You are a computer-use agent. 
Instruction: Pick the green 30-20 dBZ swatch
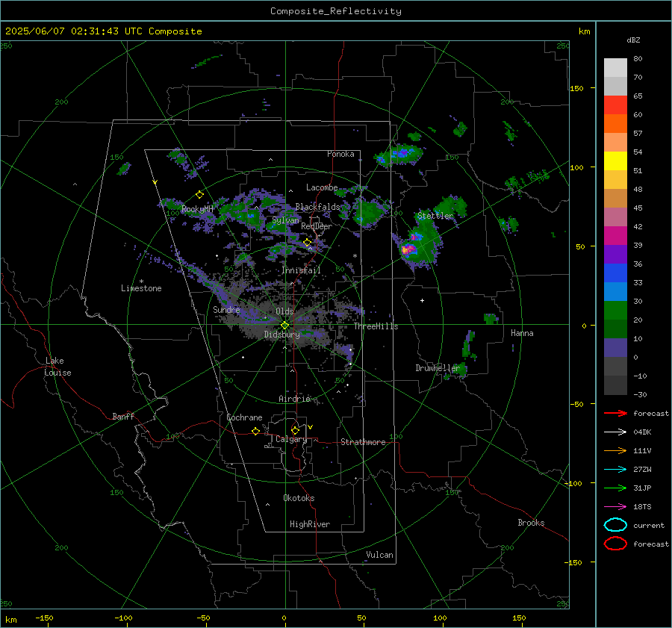tap(615, 311)
